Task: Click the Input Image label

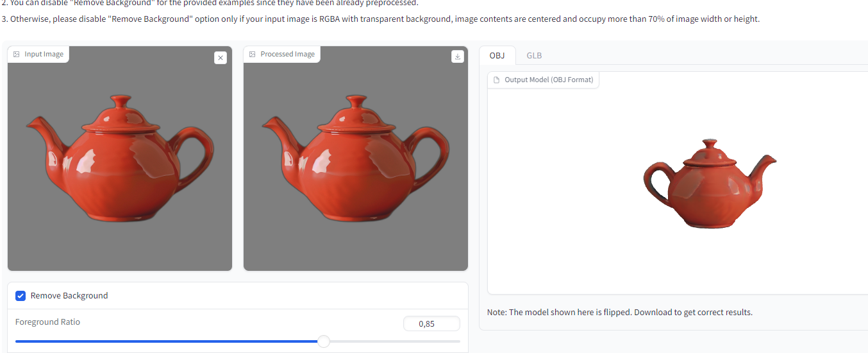Action: point(44,55)
